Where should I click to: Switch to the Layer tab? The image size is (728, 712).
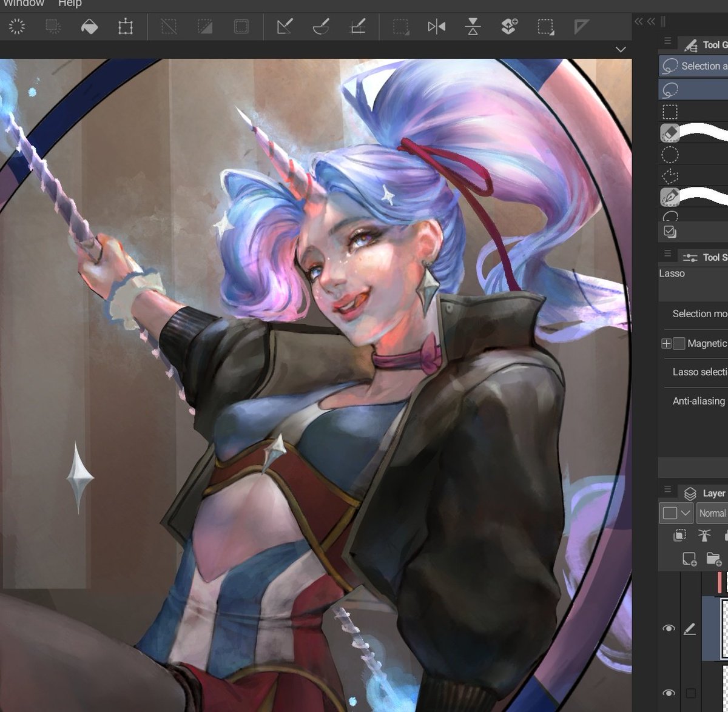(x=704, y=493)
